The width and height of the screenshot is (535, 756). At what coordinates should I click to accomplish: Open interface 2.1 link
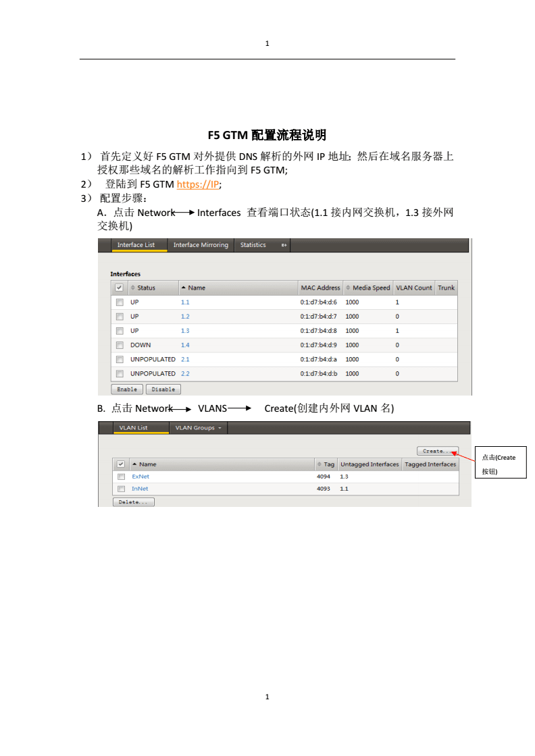tap(185, 360)
